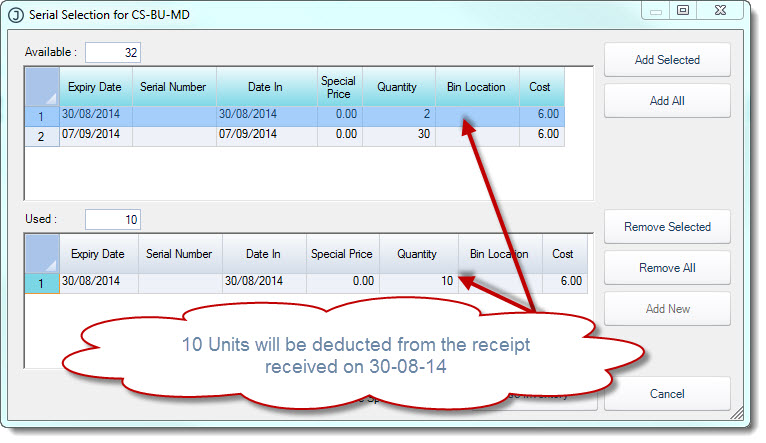The height and width of the screenshot is (443, 766).
Task: Click the Add All button
Action: click(667, 101)
